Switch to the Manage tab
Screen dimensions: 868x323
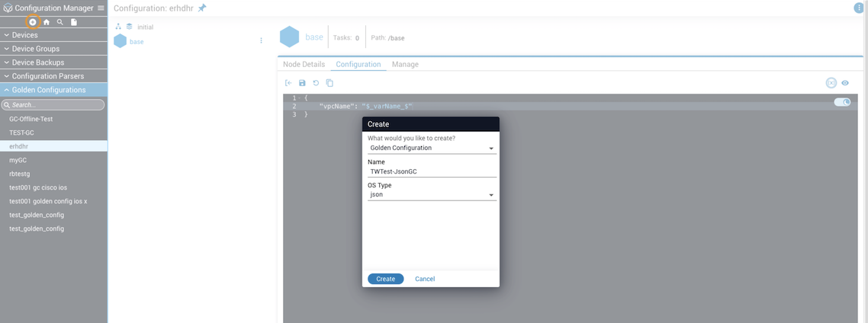coord(405,64)
